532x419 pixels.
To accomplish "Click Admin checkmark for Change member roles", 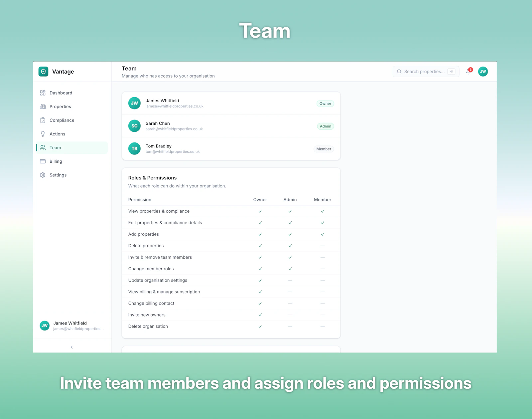I will (290, 269).
